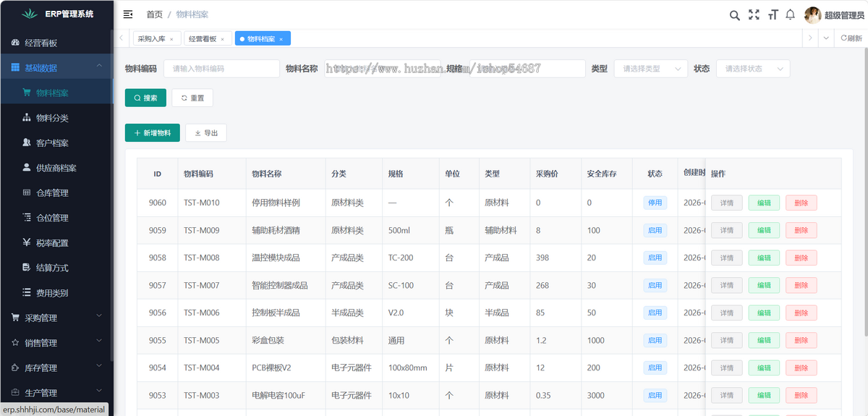Image resolution: width=868 pixels, height=416 pixels.
Task: Click the 导出 button
Action: 206,132
